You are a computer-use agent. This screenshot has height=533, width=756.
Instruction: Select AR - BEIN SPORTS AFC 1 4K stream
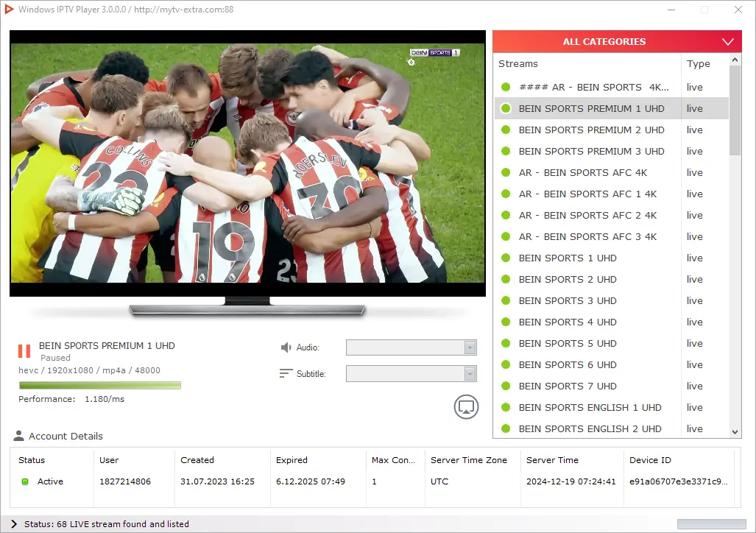[612, 194]
